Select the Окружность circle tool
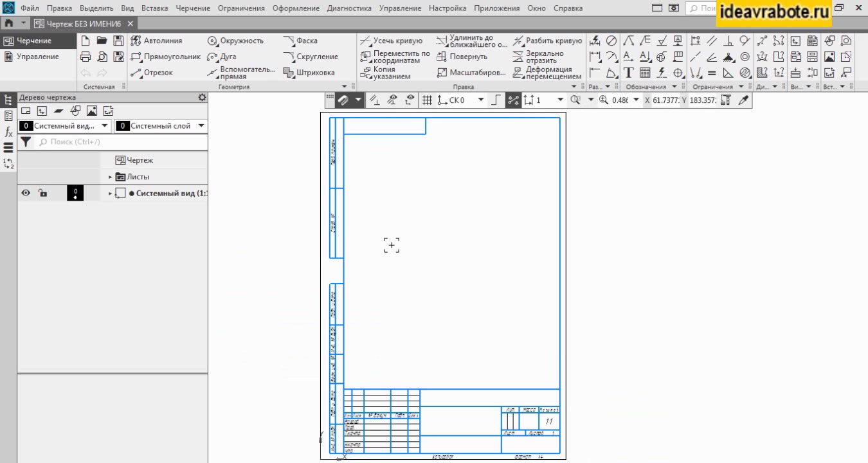Image resolution: width=868 pixels, height=463 pixels. tap(235, 41)
